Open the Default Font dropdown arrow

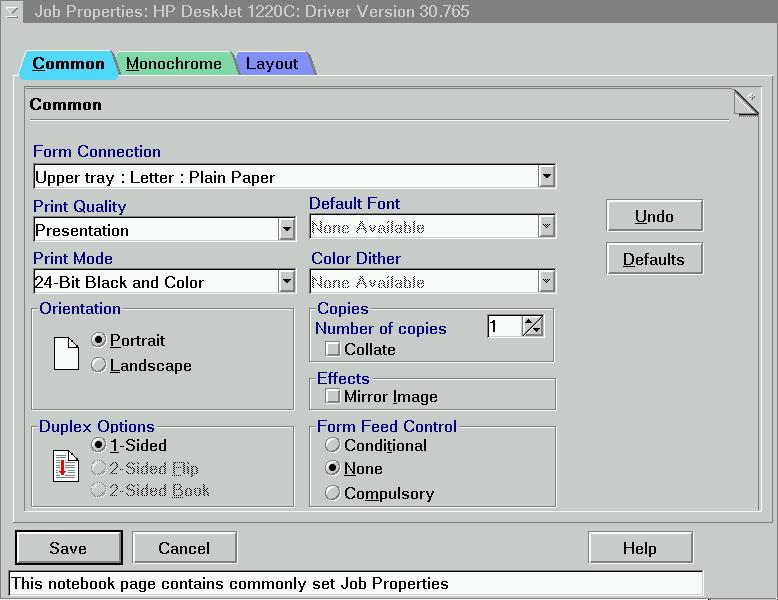[x=546, y=226]
